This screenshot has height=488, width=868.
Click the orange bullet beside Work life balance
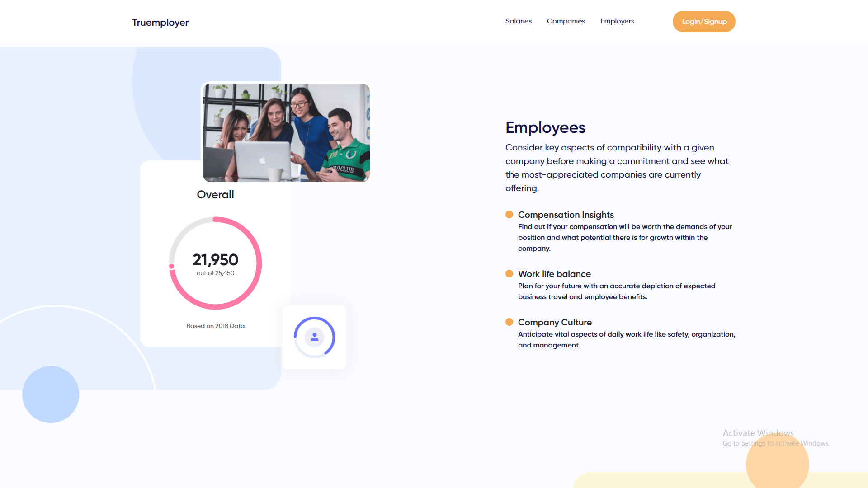pyautogui.click(x=509, y=274)
